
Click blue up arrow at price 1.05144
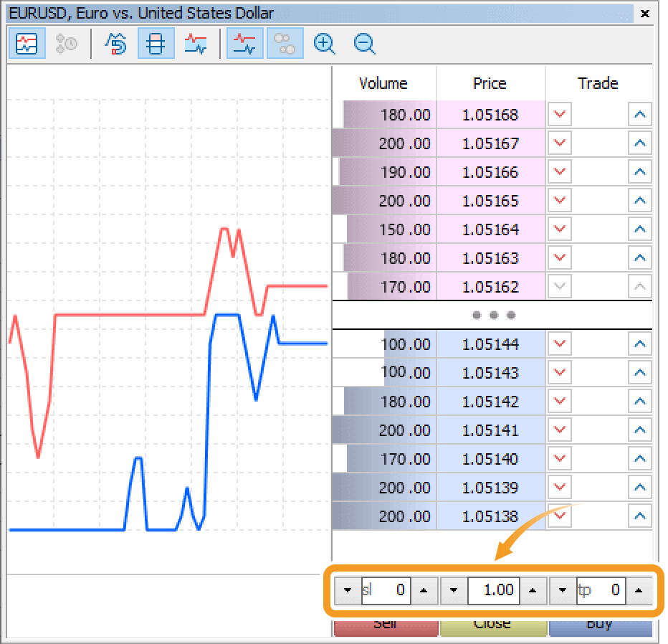[640, 344]
